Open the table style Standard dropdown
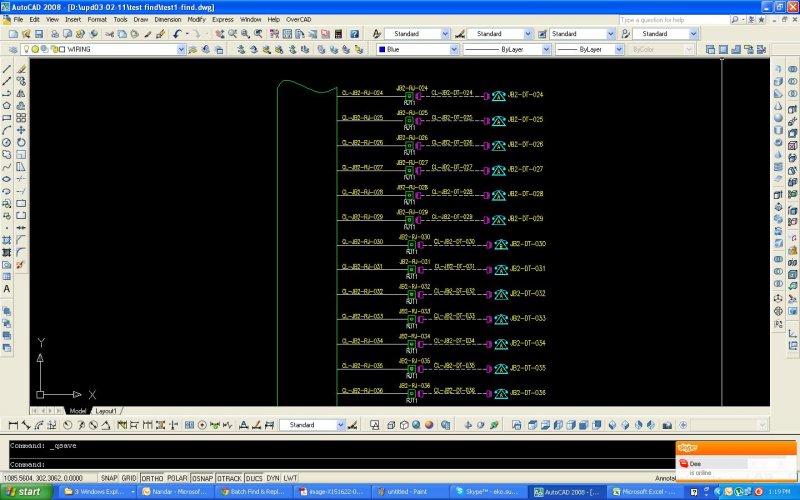 click(x=611, y=34)
